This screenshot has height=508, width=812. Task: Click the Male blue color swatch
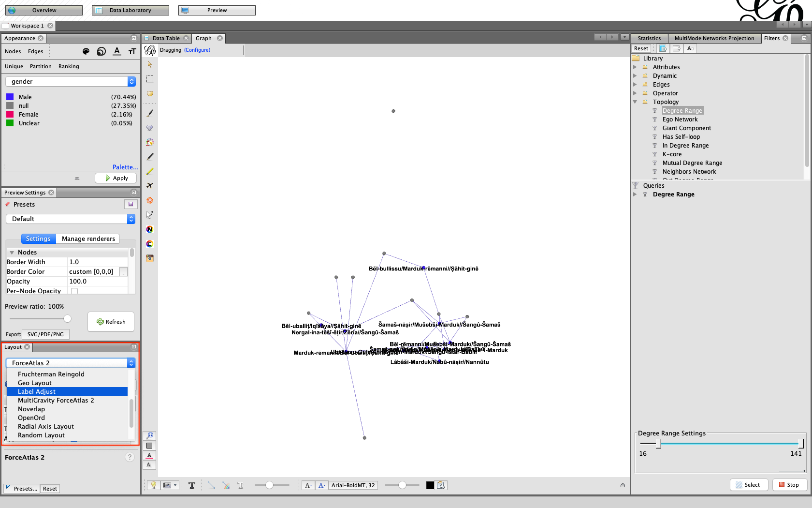pos(10,97)
